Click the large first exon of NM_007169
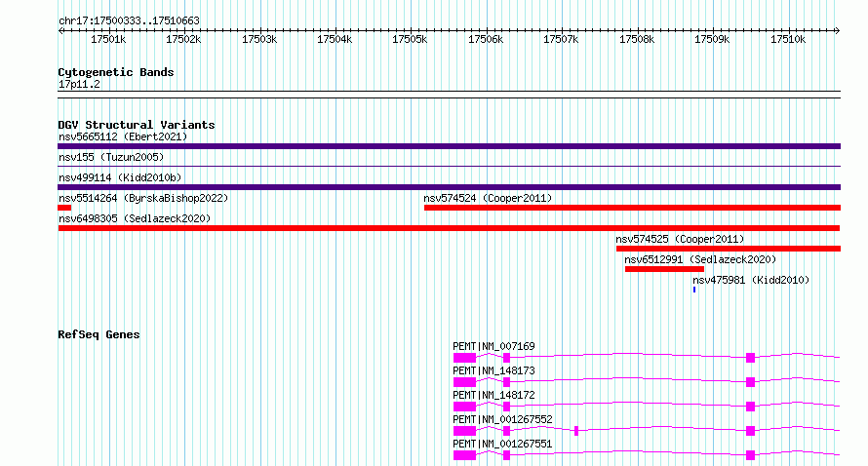Screen dimensions: 868x466 point(464,358)
